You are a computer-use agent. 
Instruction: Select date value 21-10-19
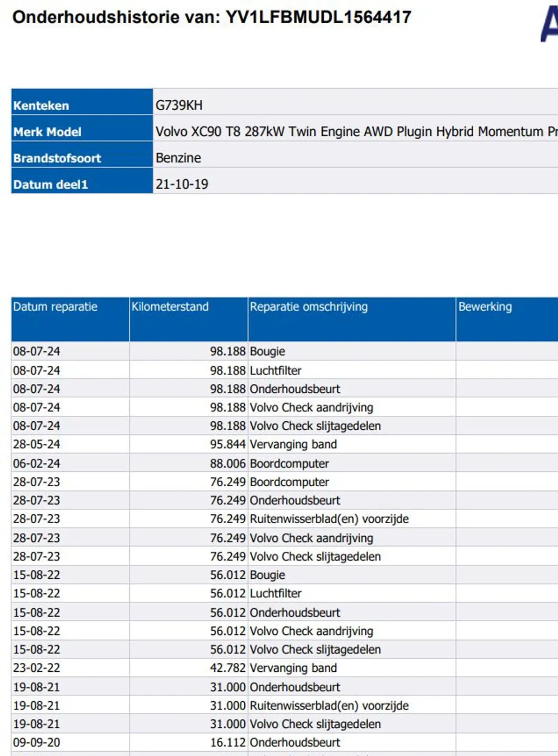(182, 184)
